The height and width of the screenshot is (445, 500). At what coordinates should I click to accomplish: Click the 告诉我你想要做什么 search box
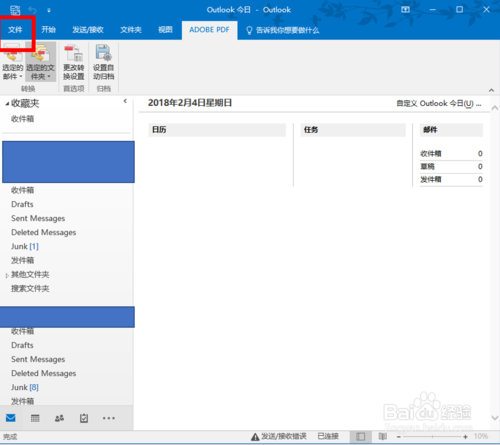(x=283, y=30)
